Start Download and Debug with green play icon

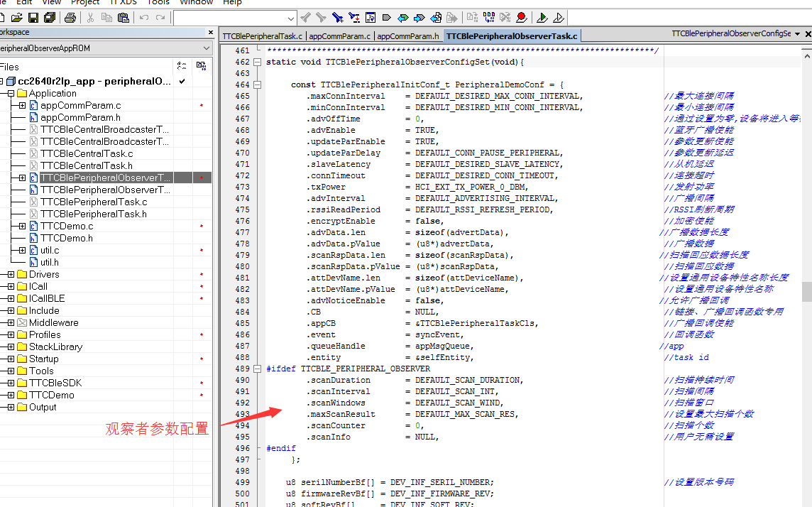click(x=542, y=18)
